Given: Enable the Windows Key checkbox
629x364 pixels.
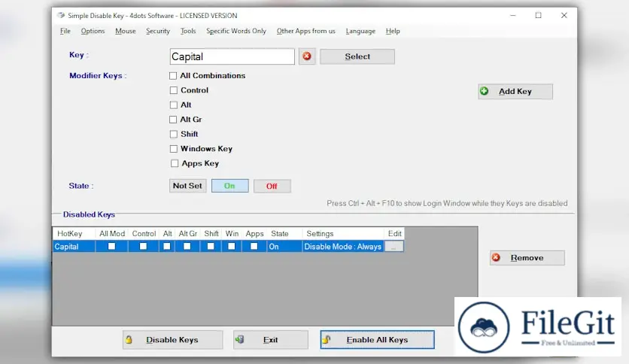Looking at the screenshot, I should (x=173, y=149).
